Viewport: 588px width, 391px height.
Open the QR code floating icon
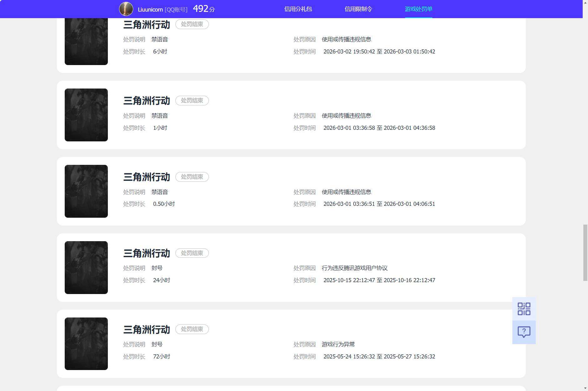coord(524,309)
